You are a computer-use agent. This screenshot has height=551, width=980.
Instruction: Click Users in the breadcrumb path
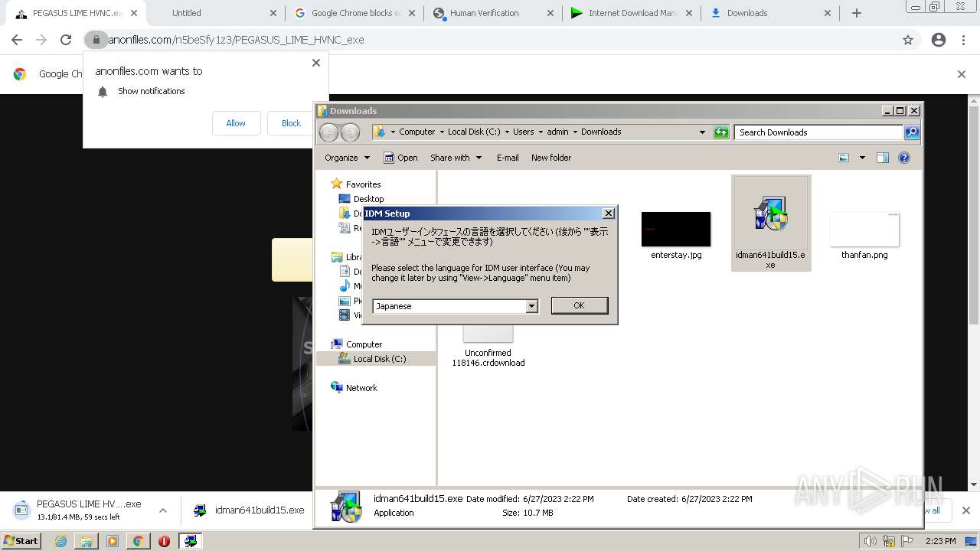pyautogui.click(x=524, y=132)
